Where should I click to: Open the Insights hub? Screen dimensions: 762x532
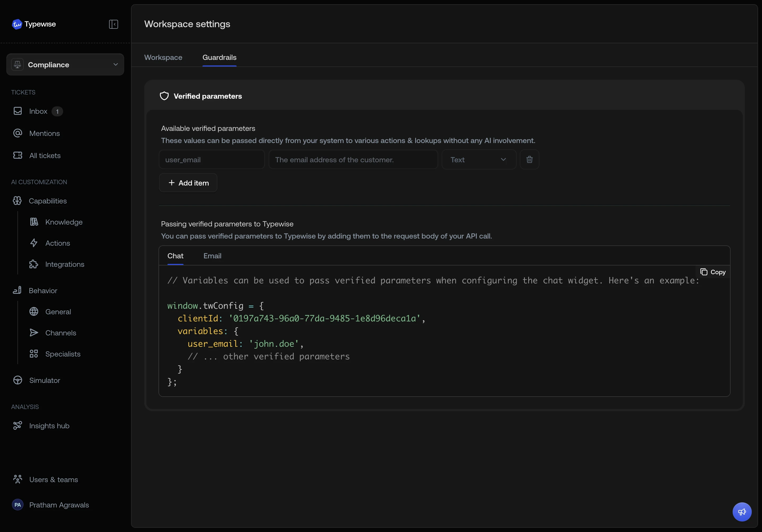click(49, 426)
